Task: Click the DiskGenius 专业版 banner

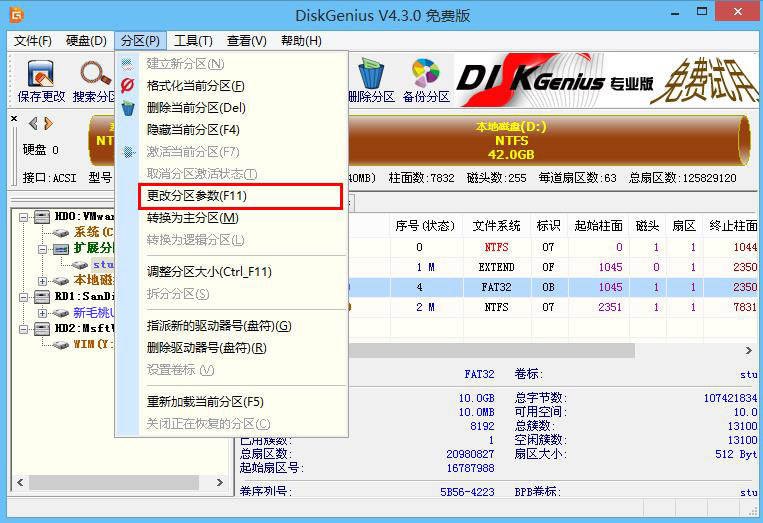Action: pyautogui.click(x=606, y=79)
